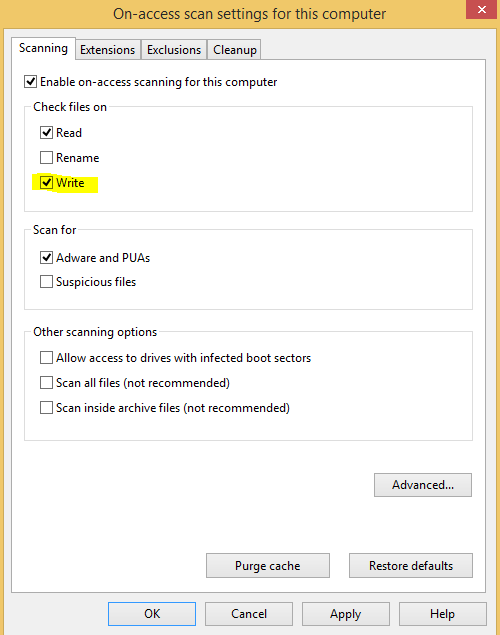
Task: Open Help for this dialog
Action: (443, 614)
